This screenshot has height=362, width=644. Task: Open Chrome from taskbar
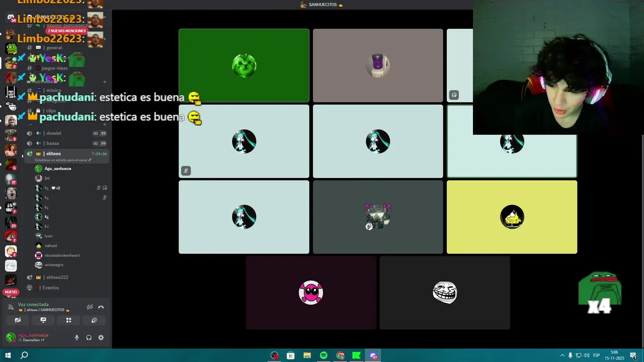click(x=340, y=355)
